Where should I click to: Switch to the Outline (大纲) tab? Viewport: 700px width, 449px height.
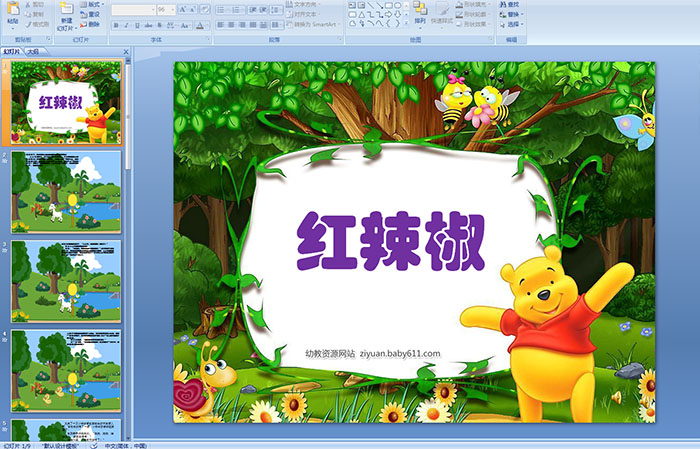(x=34, y=51)
